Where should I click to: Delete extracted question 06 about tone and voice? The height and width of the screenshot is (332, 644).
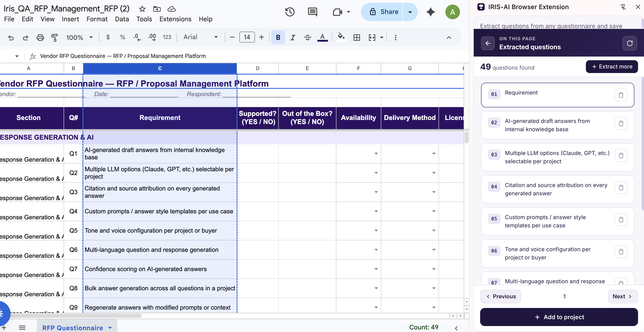(621, 251)
